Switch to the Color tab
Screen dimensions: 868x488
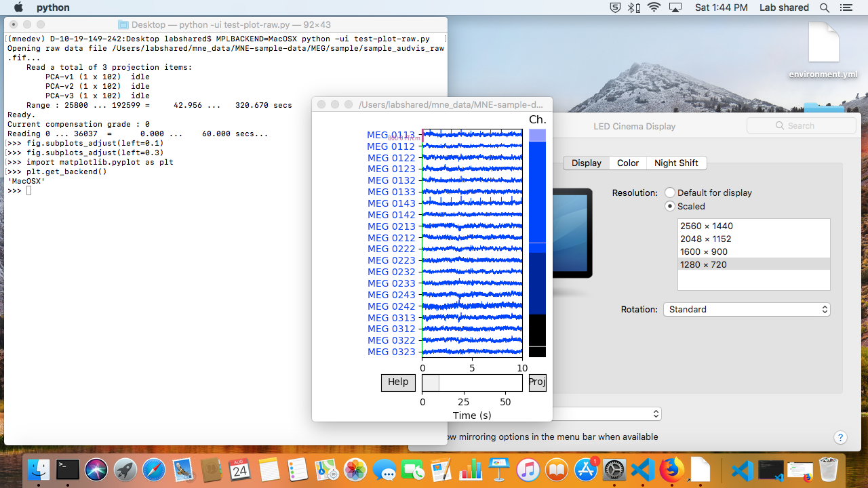pos(628,163)
